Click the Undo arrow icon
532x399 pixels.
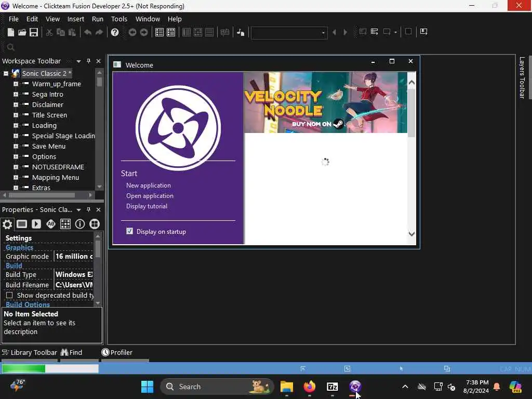87,32
